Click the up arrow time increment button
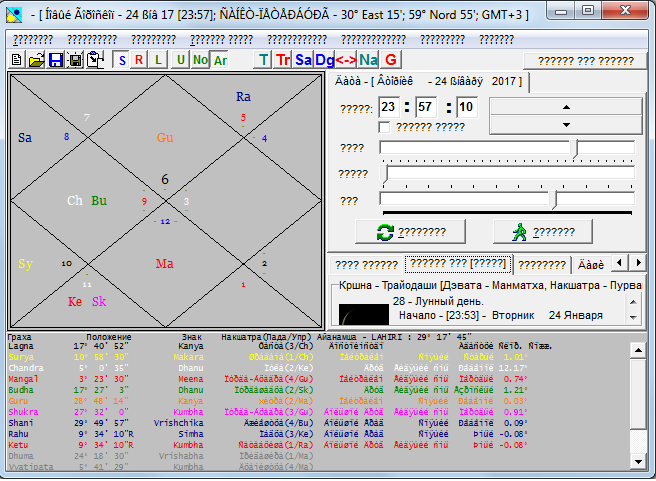 tap(566, 107)
